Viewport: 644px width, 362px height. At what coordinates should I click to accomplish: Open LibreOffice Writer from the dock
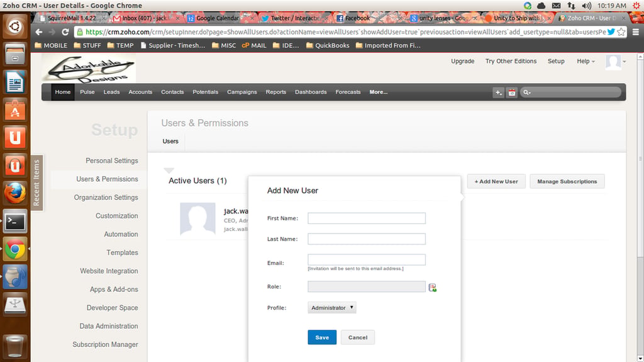15,82
